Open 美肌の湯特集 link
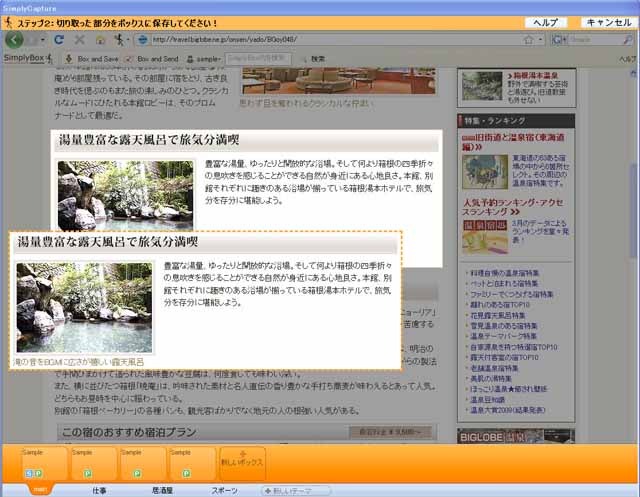This screenshot has width=640, height=497. [x=491, y=379]
